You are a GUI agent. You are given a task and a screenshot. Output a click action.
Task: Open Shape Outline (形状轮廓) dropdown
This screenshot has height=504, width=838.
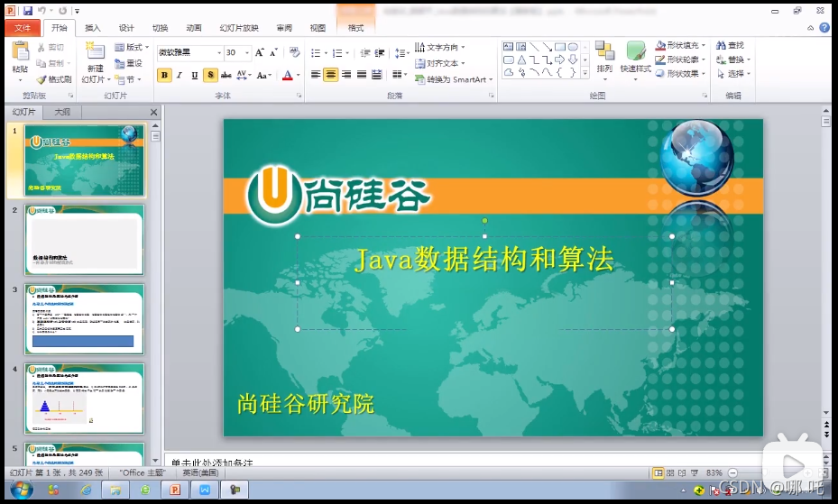tap(681, 60)
